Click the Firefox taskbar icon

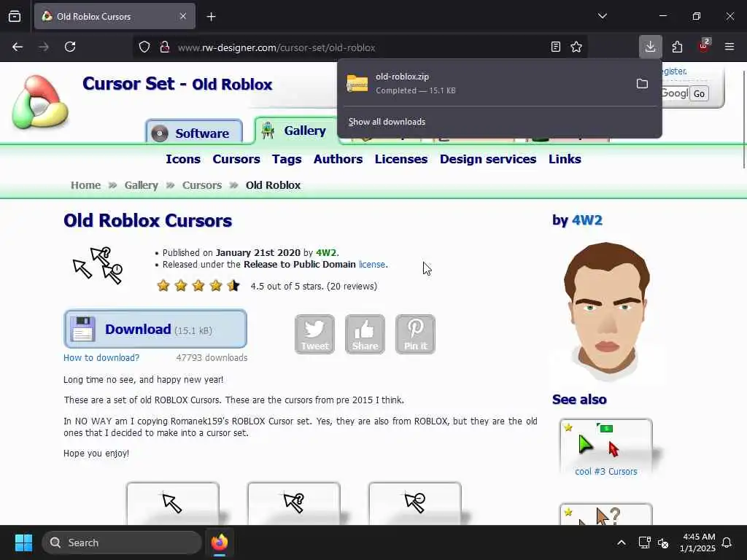(220, 542)
